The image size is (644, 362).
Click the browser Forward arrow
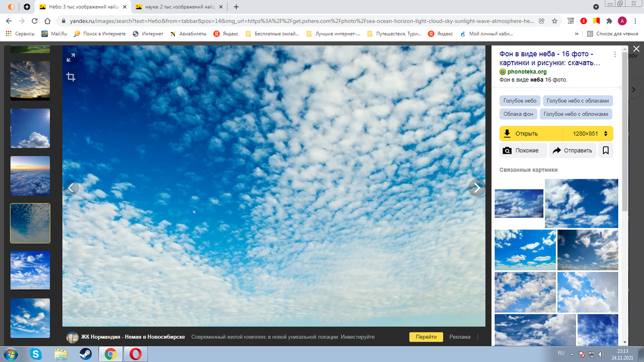tap(22, 21)
